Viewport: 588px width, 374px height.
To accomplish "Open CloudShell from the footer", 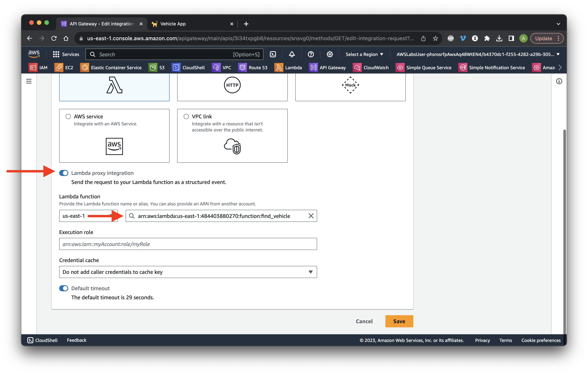I will coord(42,340).
